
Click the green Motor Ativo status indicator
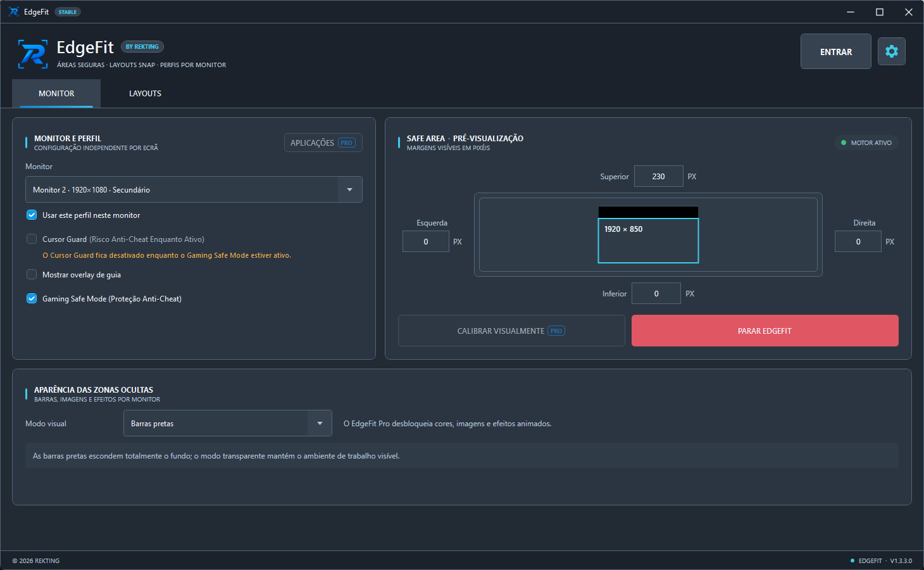click(x=866, y=142)
